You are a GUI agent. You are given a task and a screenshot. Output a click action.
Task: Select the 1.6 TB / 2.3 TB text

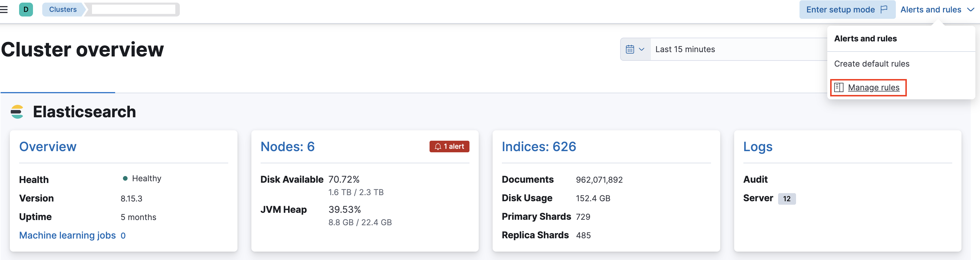click(356, 192)
